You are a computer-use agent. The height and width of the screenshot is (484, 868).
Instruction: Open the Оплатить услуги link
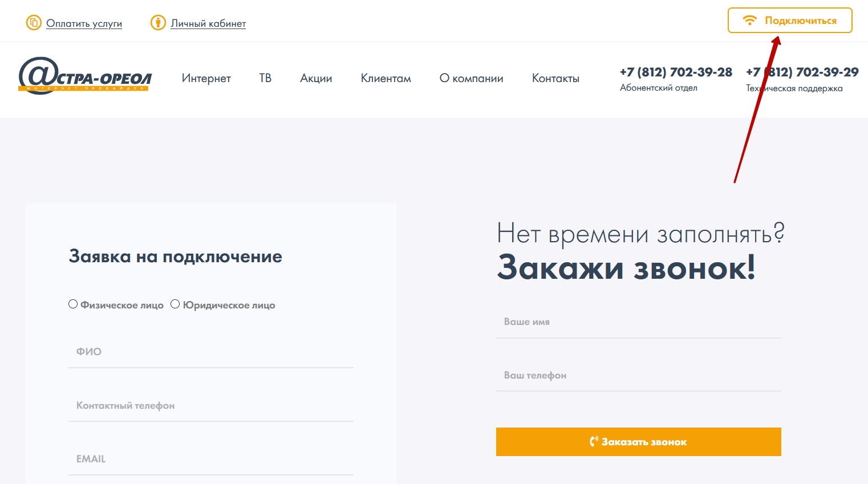[x=84, y=23]
